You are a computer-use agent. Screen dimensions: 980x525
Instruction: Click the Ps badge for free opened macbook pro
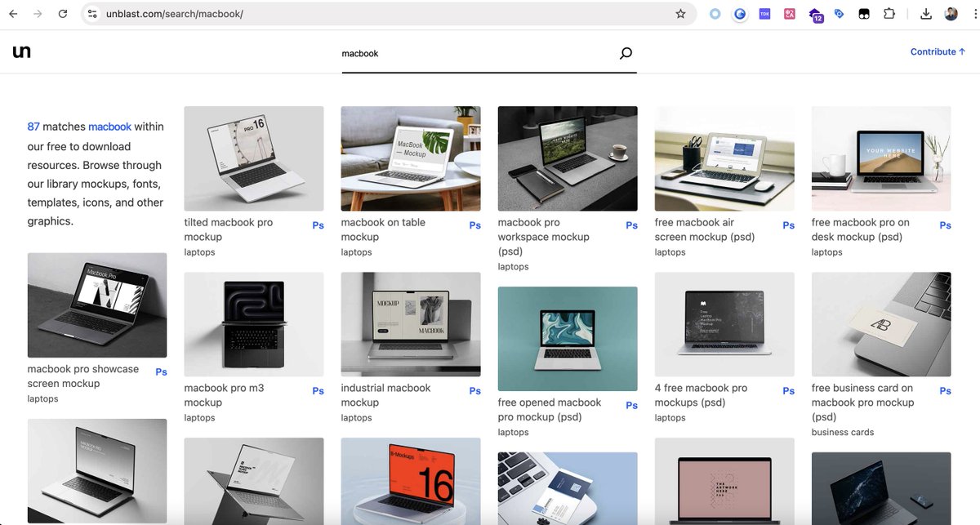[x=631, y=406]
